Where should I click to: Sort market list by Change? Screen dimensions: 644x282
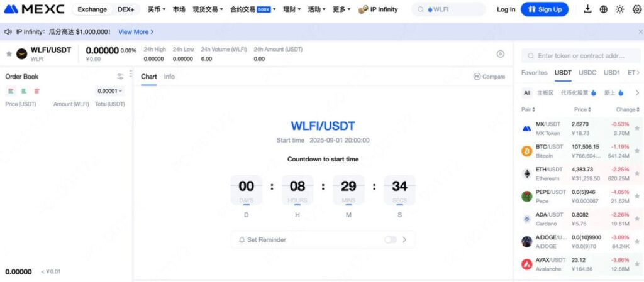click(628, 109)
